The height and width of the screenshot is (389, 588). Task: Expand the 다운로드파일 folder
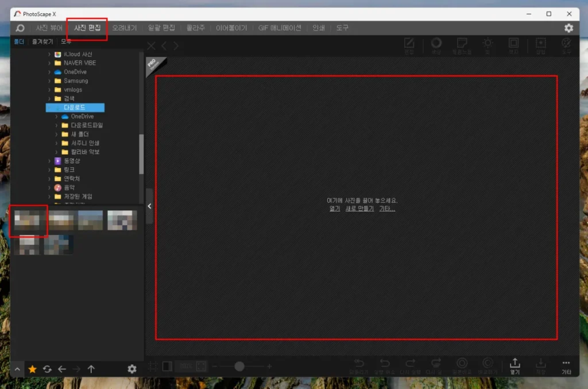[x=57, y=125]
